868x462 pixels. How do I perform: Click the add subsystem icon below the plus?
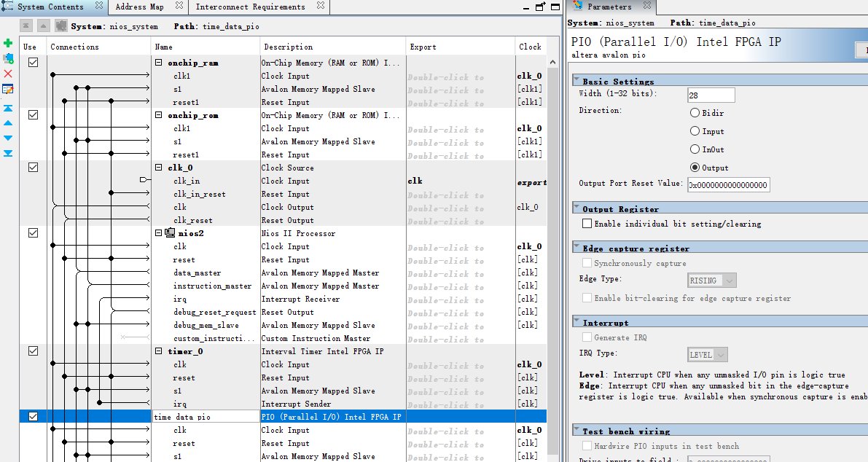[8, 58]
